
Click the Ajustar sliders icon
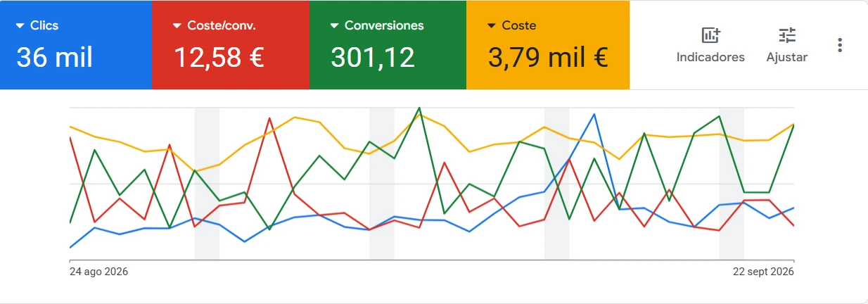coord(787,35)
